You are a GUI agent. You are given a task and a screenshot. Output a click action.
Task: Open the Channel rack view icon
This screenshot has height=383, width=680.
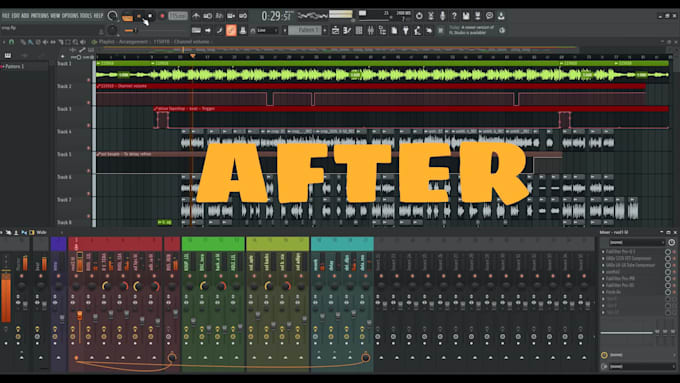pos(359,30)
